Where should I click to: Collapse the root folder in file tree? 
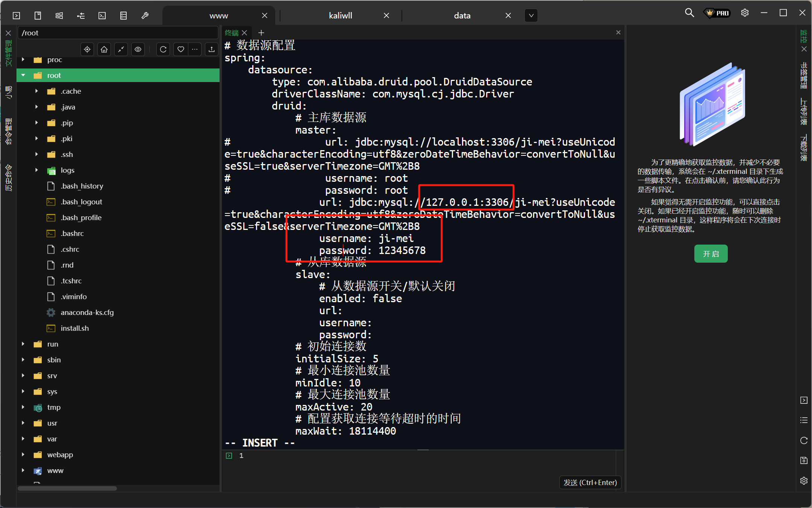23,75
